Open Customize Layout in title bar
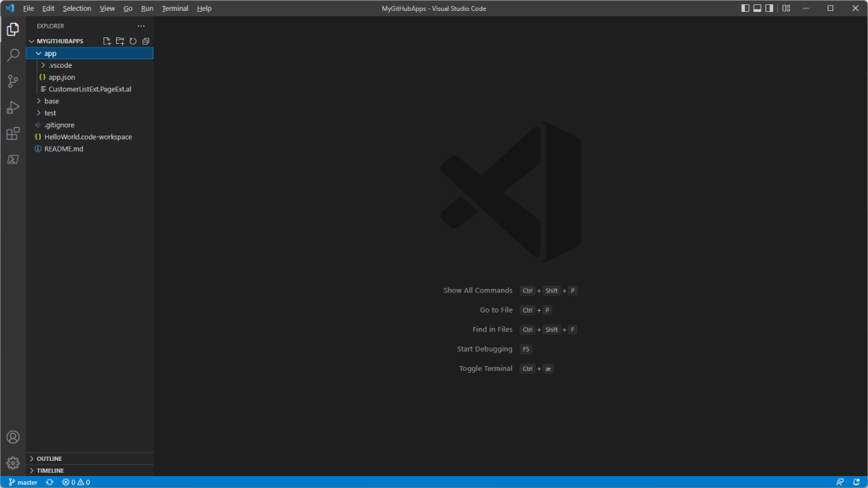This screenshot has width=868, height=488. point(786,8)
